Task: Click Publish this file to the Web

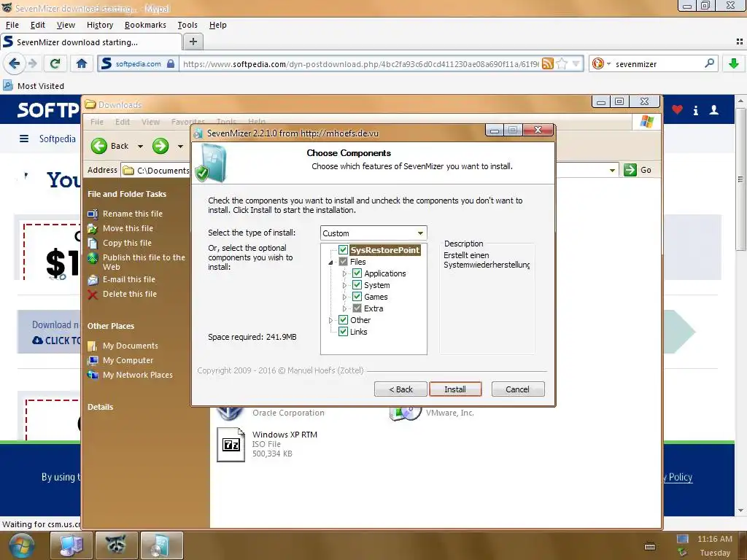Action: (136, 262)
